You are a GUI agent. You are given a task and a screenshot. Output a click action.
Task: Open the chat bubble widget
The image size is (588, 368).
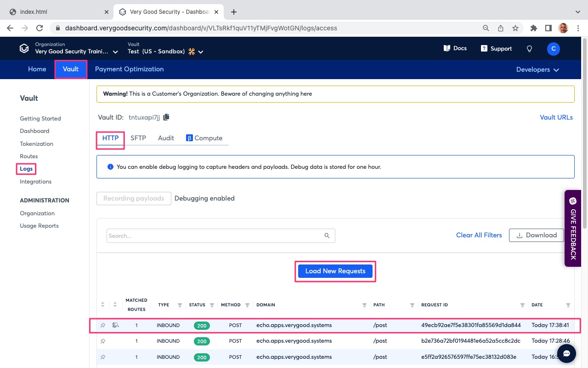567,353
